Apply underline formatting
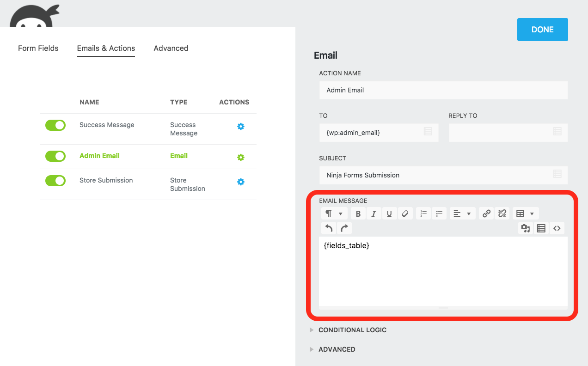 coord(389,213)
